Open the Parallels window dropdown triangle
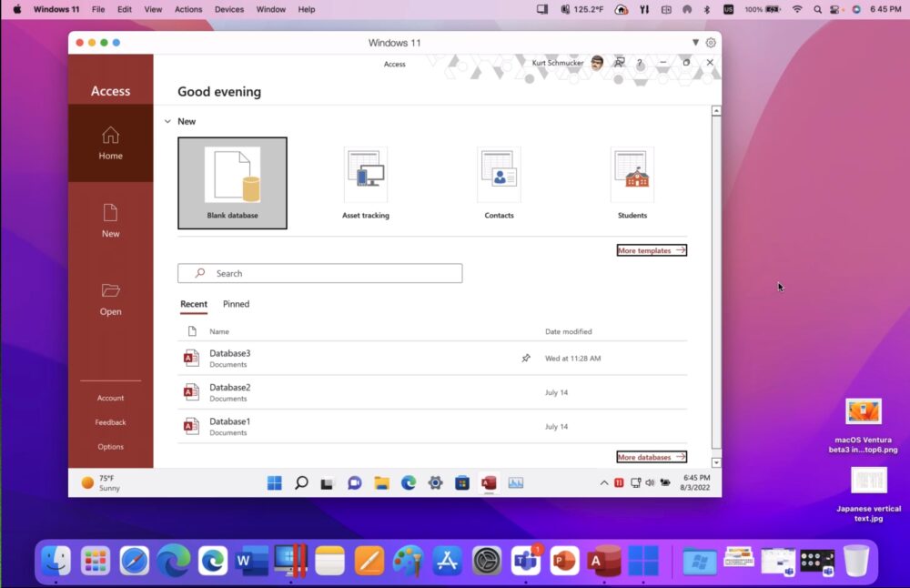This screenshot has height=588, width=910. [x=695, y=43]
